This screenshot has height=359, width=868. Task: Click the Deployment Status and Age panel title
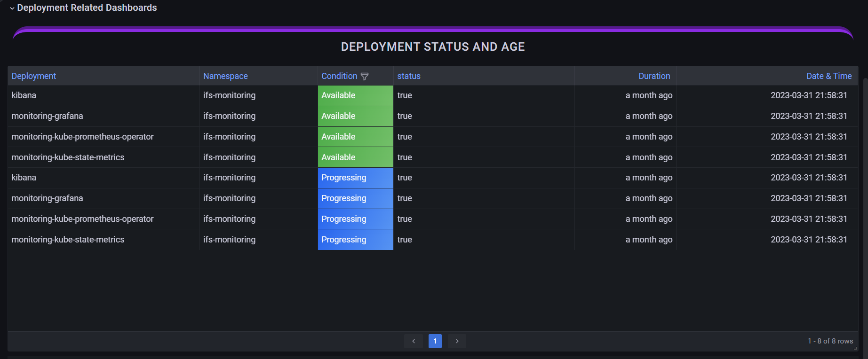[433, 47]
